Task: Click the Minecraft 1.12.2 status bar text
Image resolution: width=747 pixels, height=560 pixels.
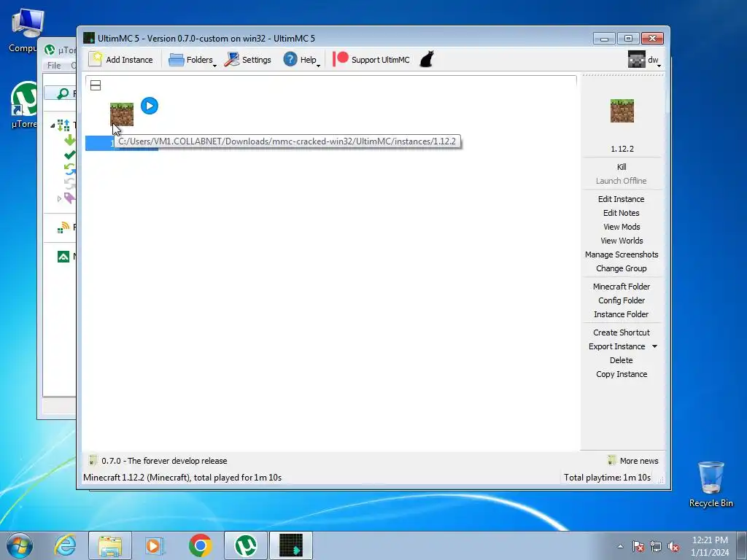Action: pos(182,477)
